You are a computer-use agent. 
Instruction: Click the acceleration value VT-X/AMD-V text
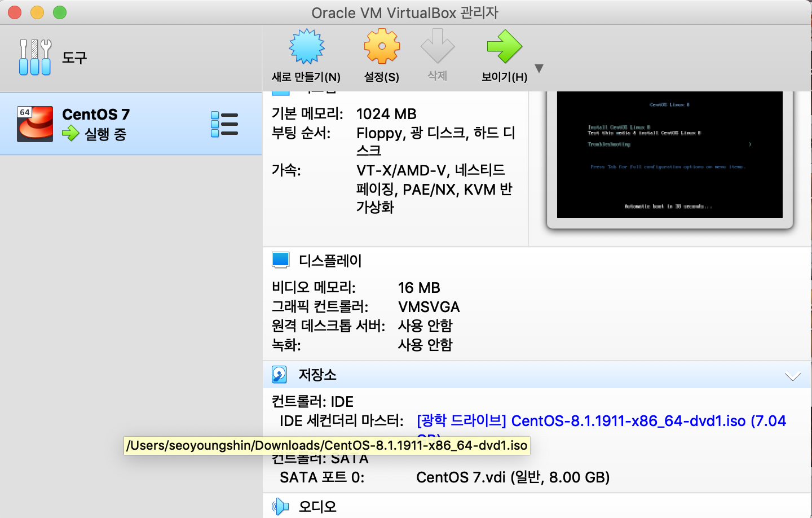434,188
